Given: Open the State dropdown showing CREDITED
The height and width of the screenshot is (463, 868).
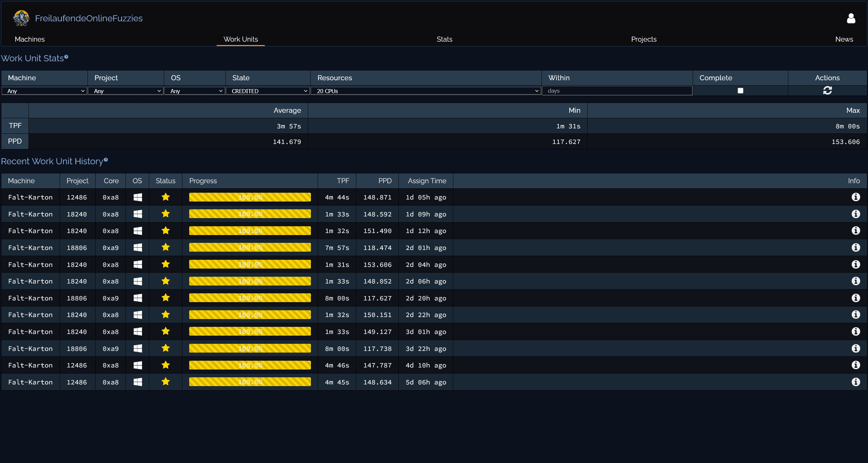Looking at the screenshot, I should coord(268,91).
